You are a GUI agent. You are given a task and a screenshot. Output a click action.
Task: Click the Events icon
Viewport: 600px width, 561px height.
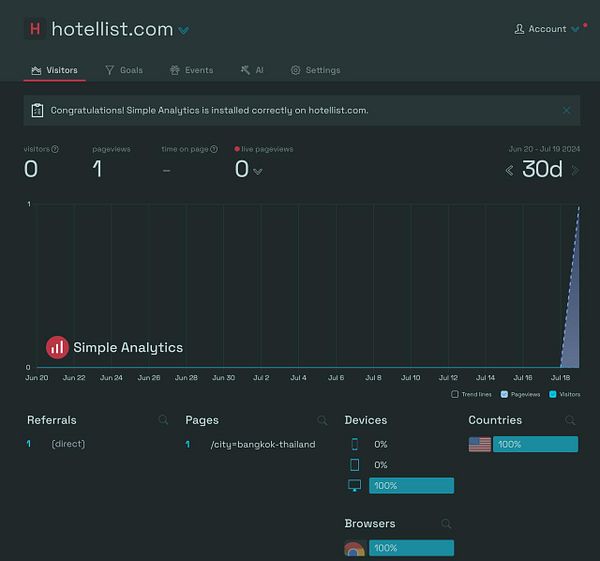coord(174,70)
